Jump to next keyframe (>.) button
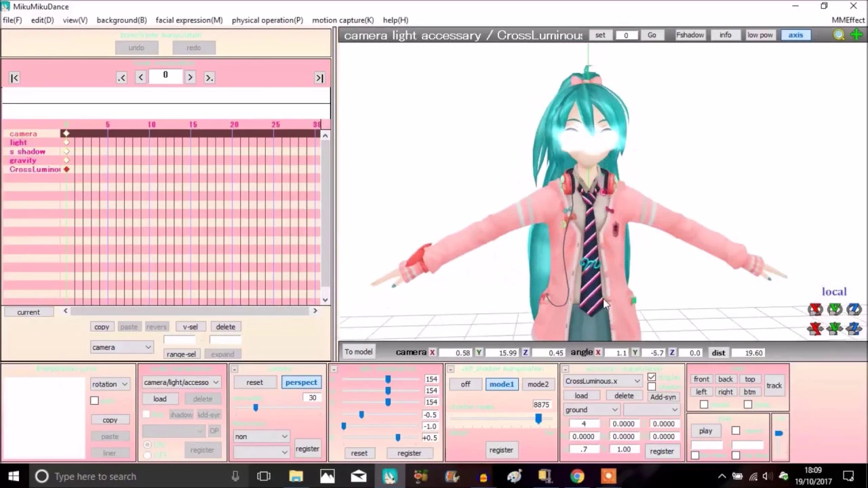The width and height of the screenshot is (868, 488). tap(209, 78)
